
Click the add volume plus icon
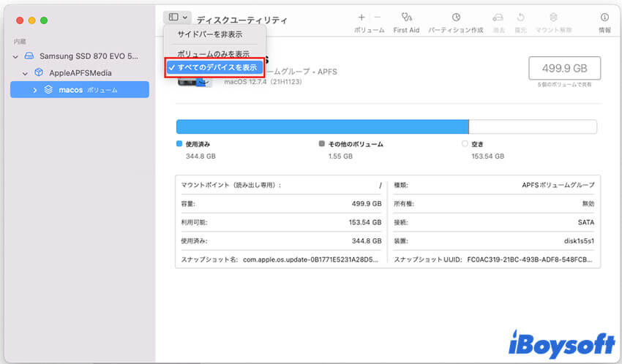coord(361,18)
